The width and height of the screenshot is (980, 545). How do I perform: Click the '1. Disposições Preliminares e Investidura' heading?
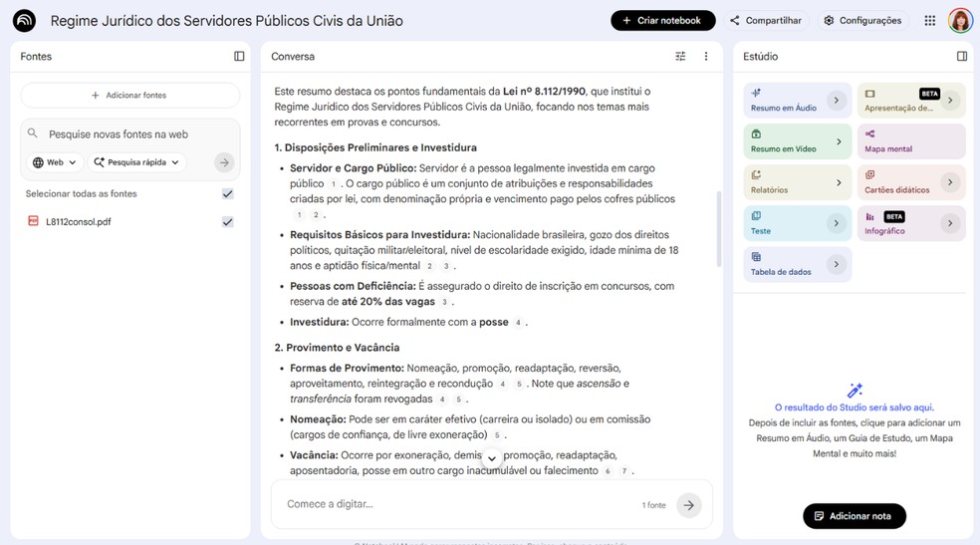coord(375,147)
